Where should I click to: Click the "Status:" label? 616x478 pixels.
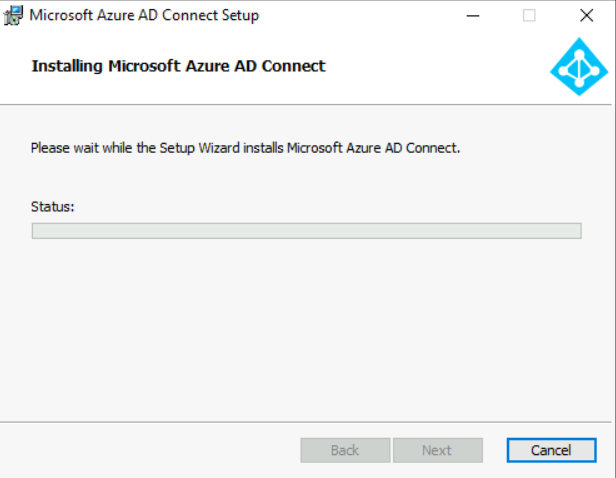click(53, 206)
